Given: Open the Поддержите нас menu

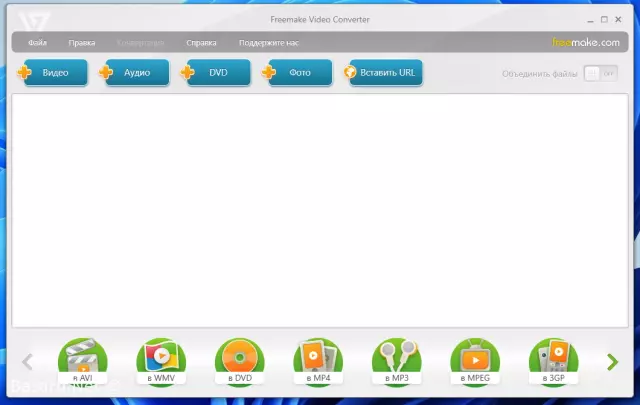Looking at the screenshot, I should [x=269, y=42].
